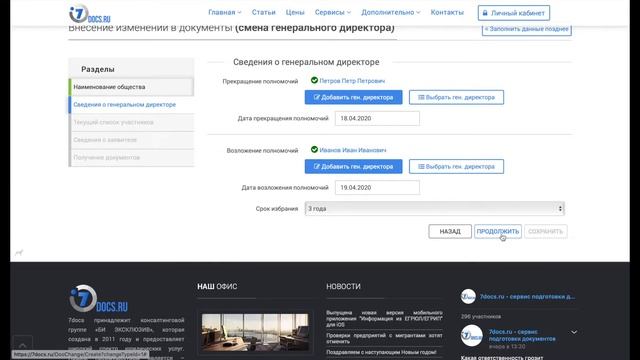640x360 pixels.
Task: Select Сведения о генеральном директоре section
Action: click(131, 104)
